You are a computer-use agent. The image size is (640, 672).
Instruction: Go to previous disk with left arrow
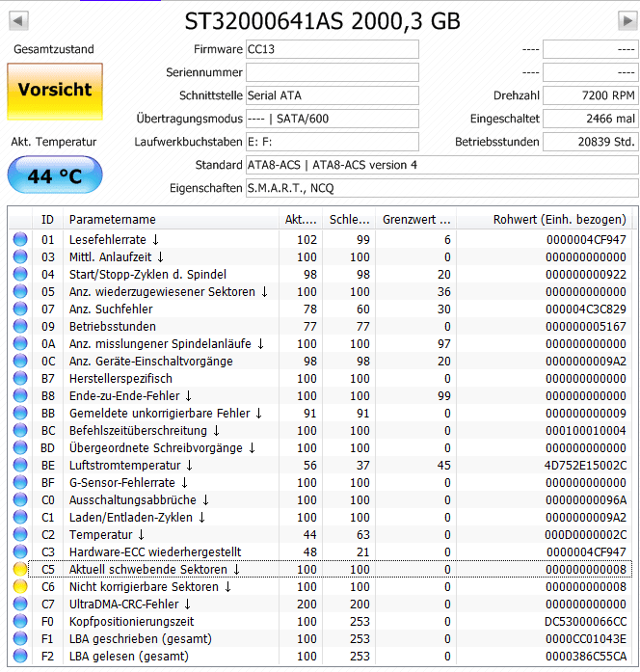click(x=18, y=20)
